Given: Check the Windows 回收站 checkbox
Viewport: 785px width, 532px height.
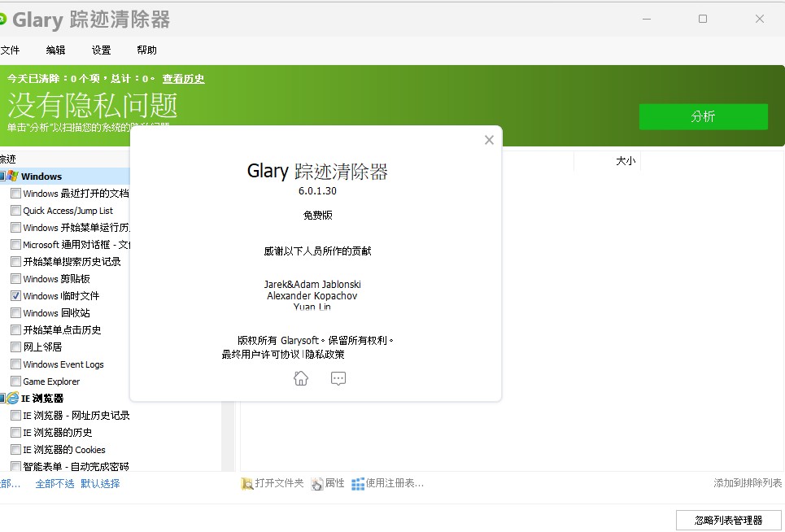Looking at the screenshot, I should pyautogui.click(x=15, y=313).
